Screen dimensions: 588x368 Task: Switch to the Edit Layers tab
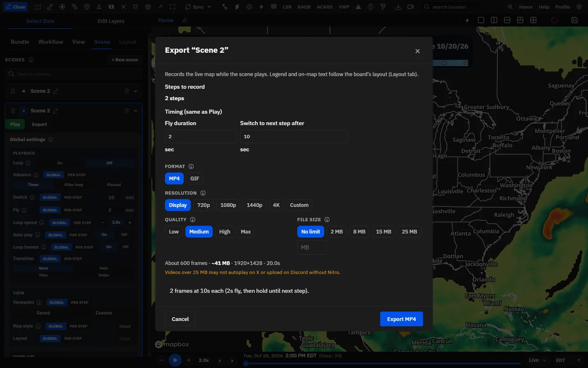pyautogui.click(x=111, y=21)
